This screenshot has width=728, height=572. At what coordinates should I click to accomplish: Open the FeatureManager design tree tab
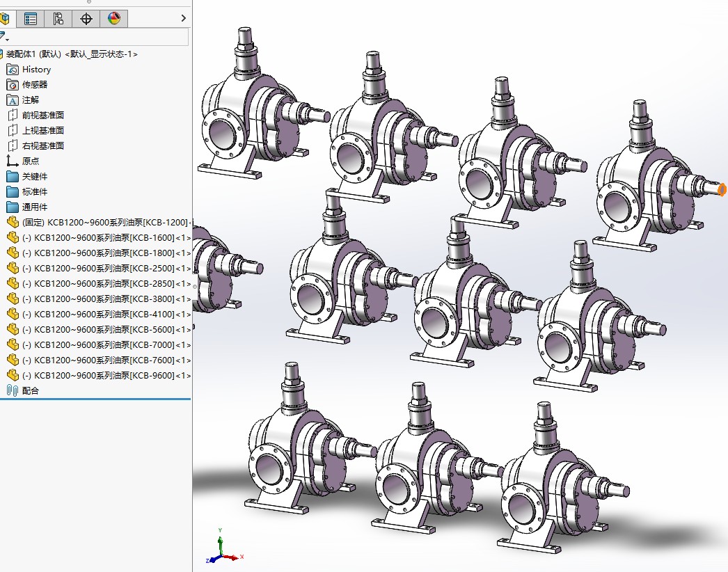[x=6, y=19]
